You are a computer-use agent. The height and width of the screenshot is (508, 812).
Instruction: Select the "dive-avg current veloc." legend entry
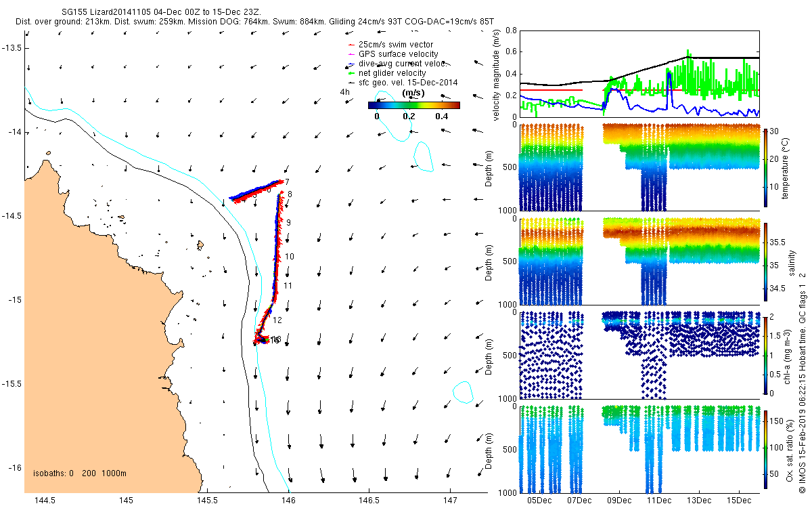pos(401,64)
